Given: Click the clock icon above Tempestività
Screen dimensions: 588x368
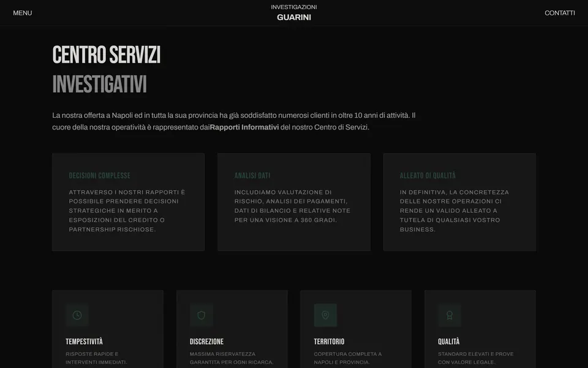Looking at the screenshot, I should (x=77, y=315).
